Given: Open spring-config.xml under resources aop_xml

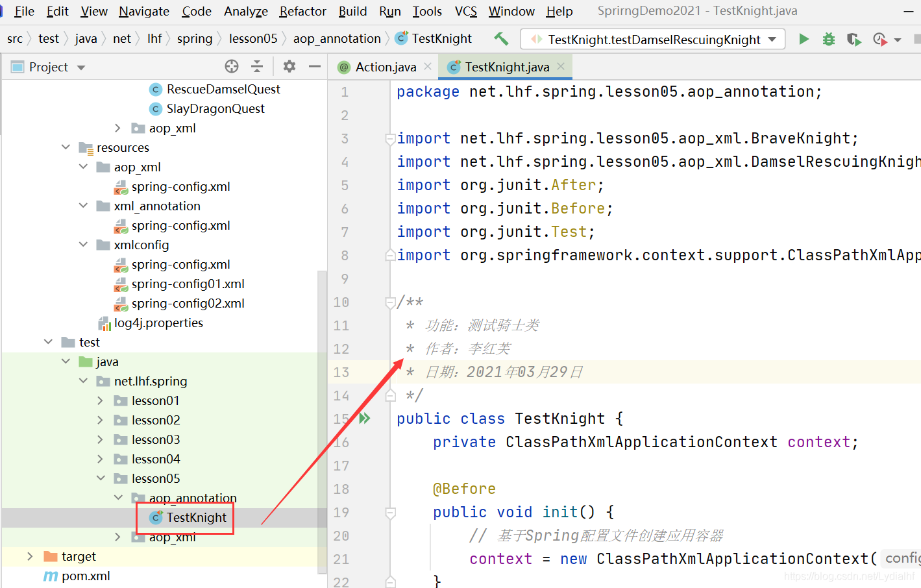Looking at the screenshot, I should tap(180, 186).
